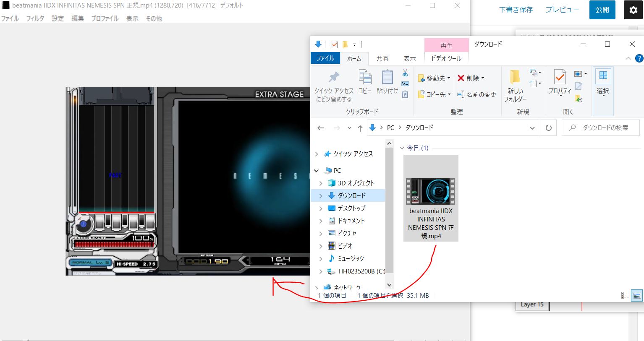Open the プロファイル menu in video editor
This screenshot has height=341, width=644.
[x=105, y=18]
